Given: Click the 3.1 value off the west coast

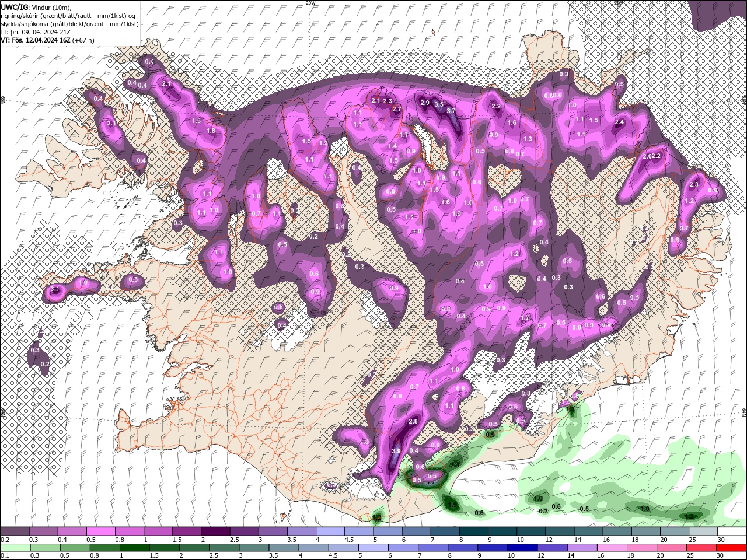Looking at the screenshot, I should tap(55, 290).
